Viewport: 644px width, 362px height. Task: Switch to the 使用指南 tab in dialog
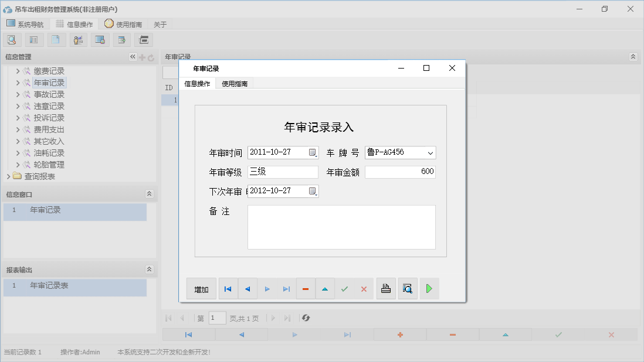pyautogui.click(x=234, y=83)
